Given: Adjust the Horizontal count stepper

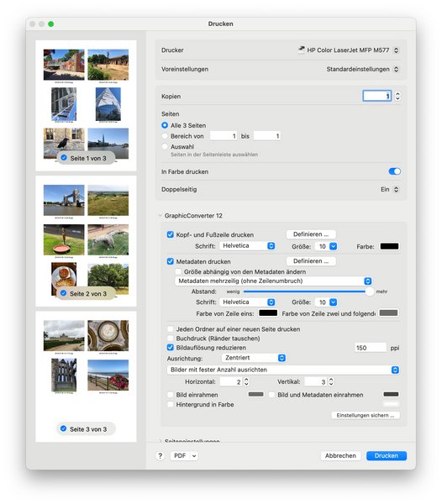Looking at the screenshot, I should (x=246, y=381).
